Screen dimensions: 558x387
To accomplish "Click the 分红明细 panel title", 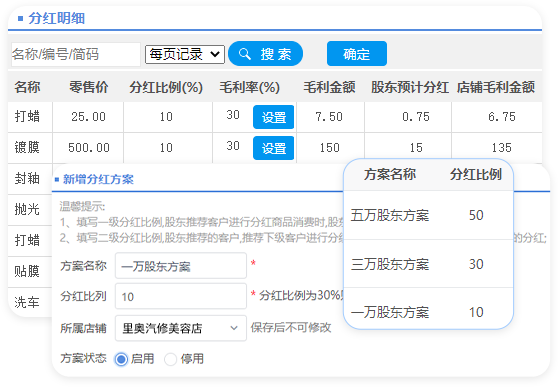I will (x=57, y=18).
